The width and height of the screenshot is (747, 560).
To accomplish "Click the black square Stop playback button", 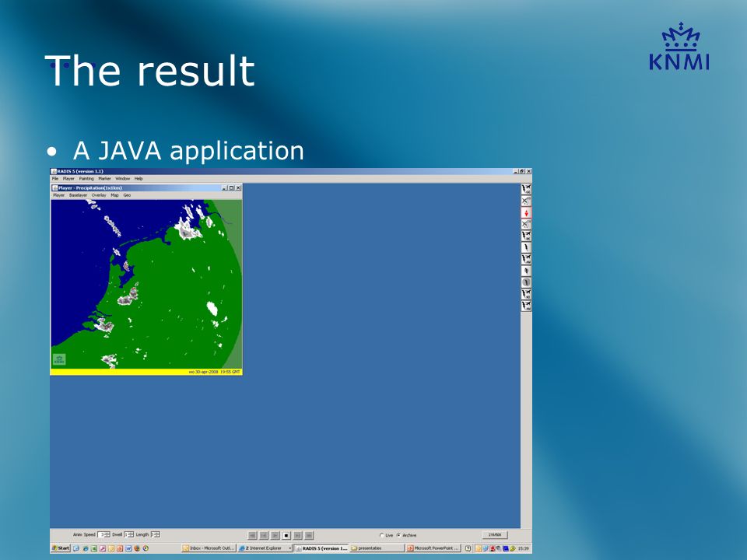I will click(286, 535).
